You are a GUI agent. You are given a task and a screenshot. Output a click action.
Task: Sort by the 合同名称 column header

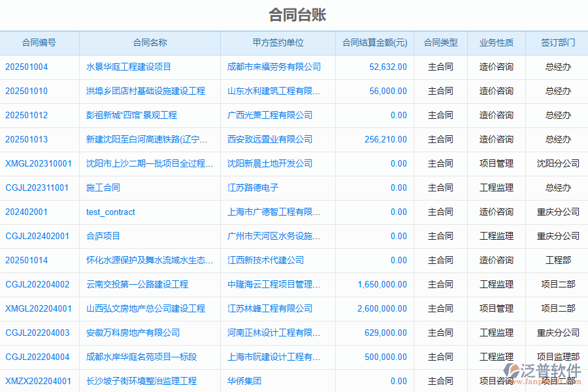click(150, 43)
